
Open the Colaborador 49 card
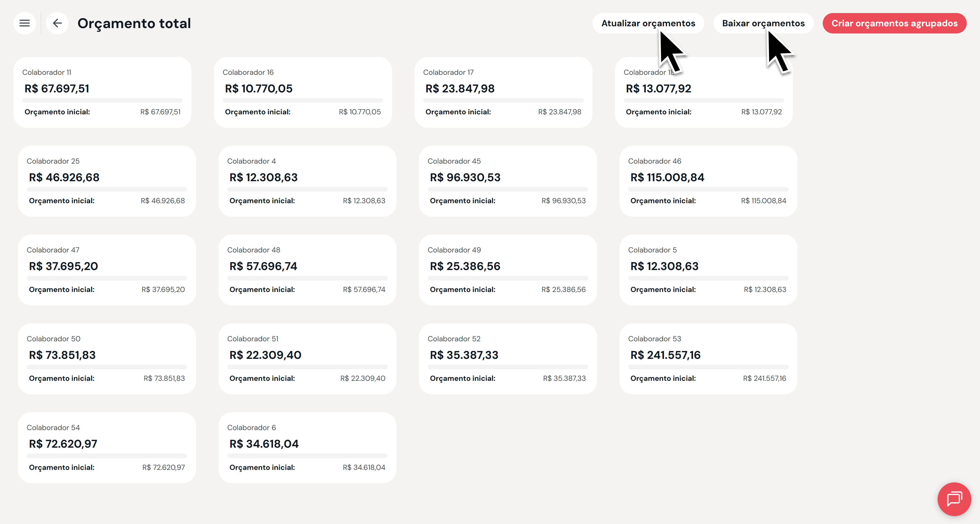tap(507, 270)
